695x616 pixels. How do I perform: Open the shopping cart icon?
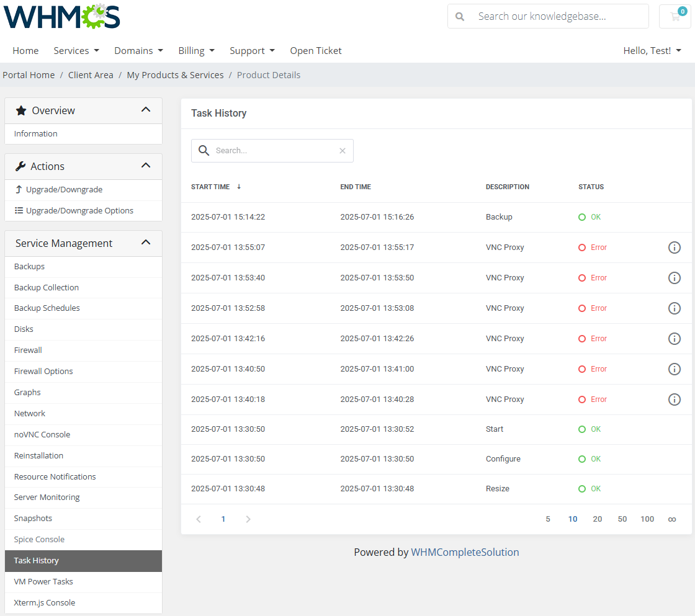[675, 16]
